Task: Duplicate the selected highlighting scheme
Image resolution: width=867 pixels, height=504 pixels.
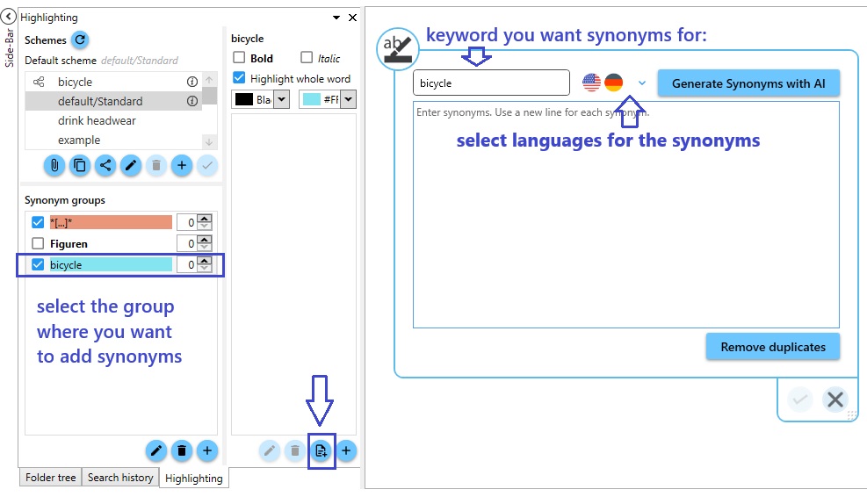Action: (80, 165)
